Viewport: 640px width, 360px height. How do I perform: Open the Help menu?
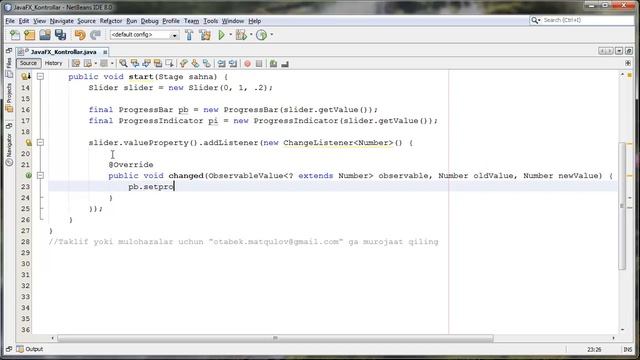tap(254, 21)
